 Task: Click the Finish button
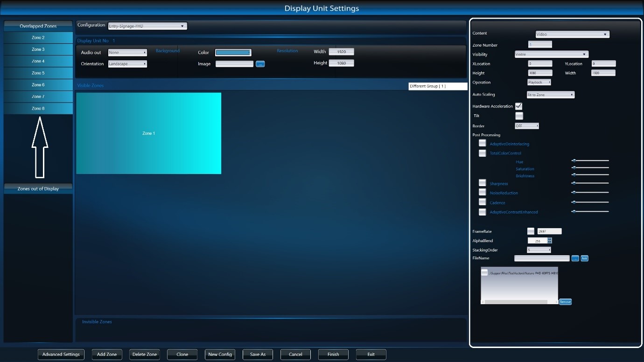[x=333, y=355]
